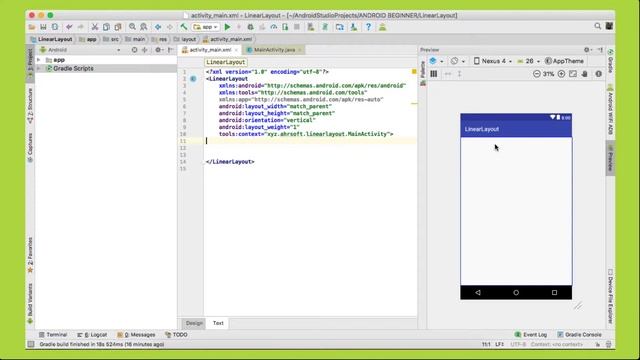The width and height of the screenshot is (640, 360).
Task: Click the Profile app gauge icon
Action: point(273,27)
